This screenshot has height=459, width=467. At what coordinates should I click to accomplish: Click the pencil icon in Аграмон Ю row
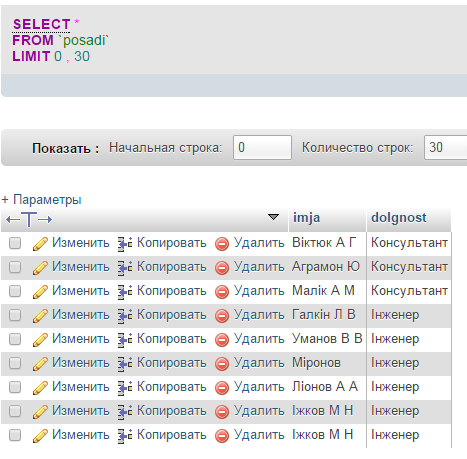click(40, 268)
